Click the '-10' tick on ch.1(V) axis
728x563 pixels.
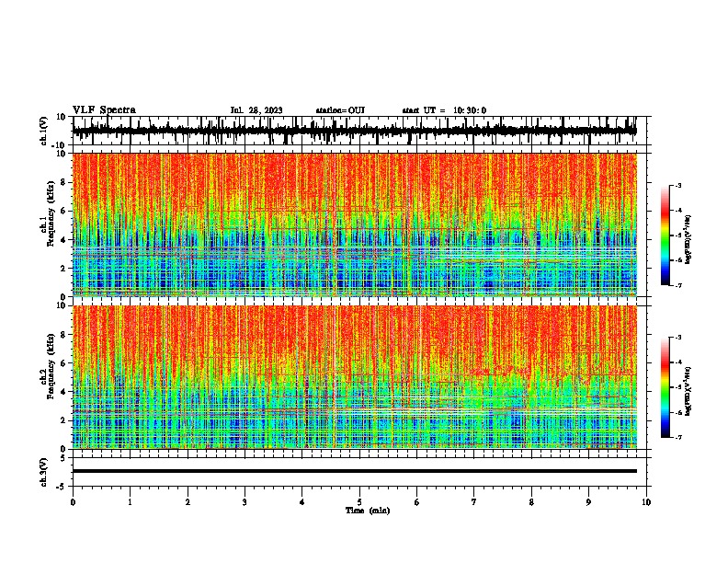click(x=60, y=145)
